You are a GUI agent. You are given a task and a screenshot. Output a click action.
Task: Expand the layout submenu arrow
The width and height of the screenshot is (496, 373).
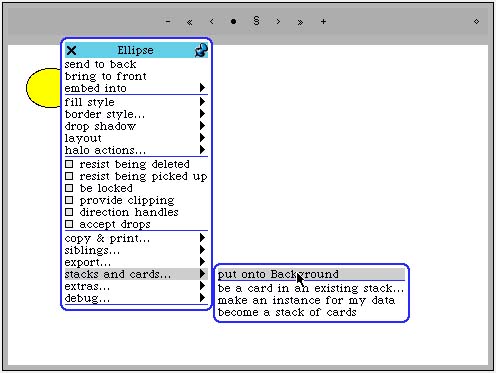[202, 138]
